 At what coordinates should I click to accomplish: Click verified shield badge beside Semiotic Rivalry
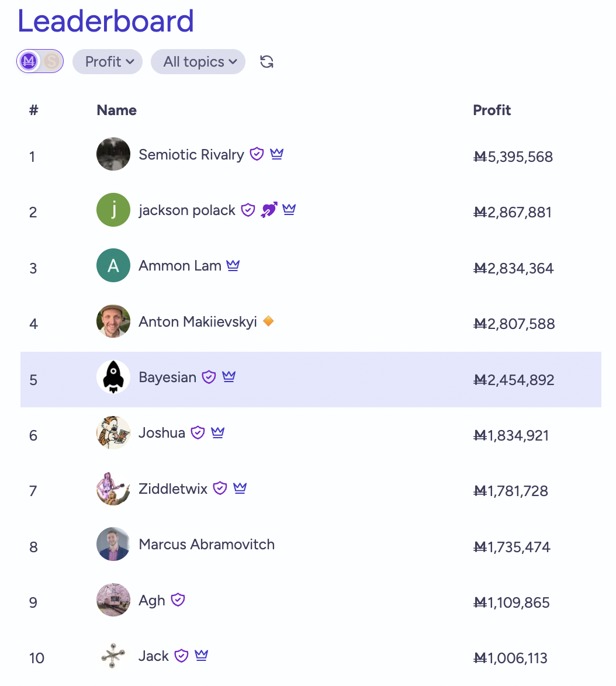(x=257, y=154)
